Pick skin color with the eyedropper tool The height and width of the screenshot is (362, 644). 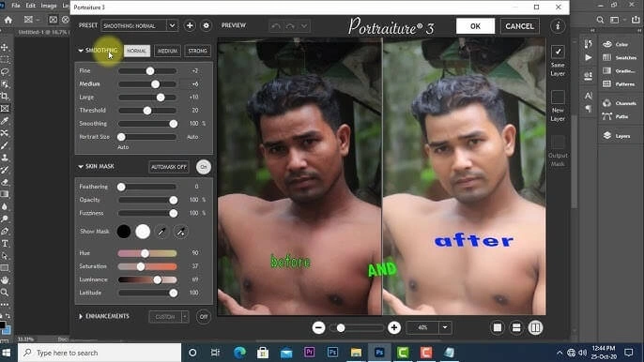point(161,232)
